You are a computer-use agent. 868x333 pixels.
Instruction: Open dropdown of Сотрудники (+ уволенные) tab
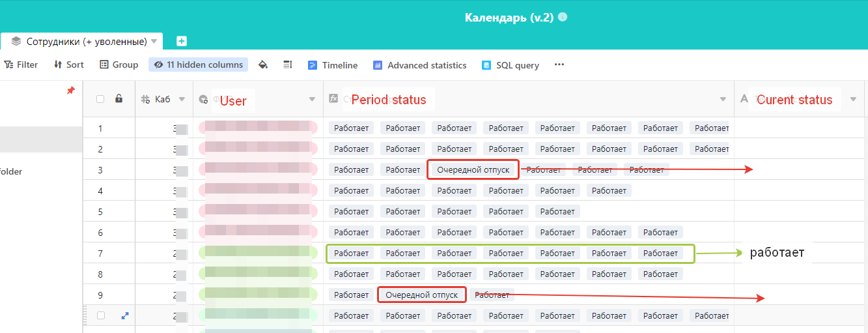point(154,41)
